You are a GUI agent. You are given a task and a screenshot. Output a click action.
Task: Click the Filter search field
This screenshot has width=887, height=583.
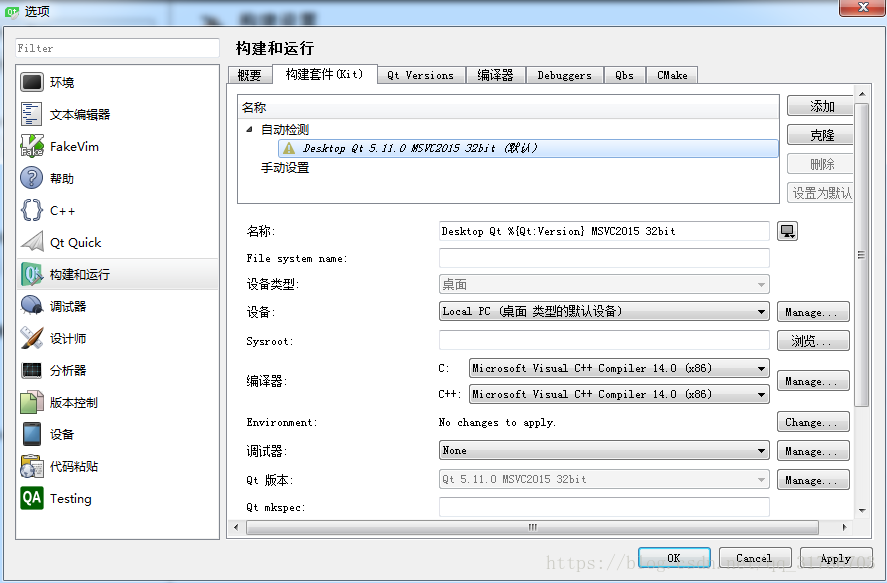(x=118, y=48)
